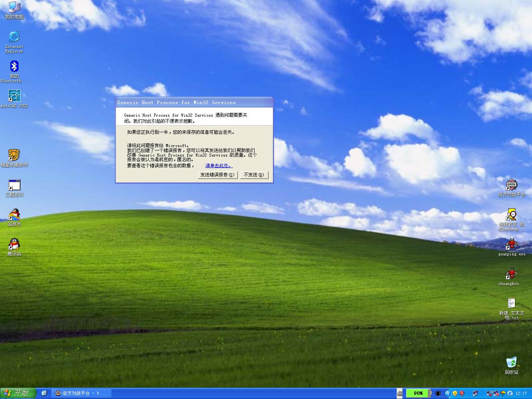
Task: Click the Generic Host Process dialog title bar
Action: 194,103
